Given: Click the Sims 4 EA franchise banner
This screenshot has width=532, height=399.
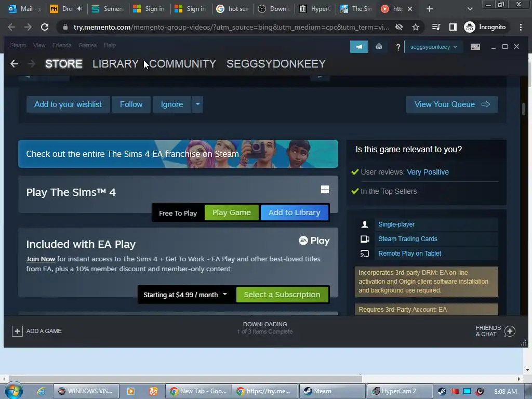Looking at the screenshot, I should pyautogui.click(x=178, y=154).
